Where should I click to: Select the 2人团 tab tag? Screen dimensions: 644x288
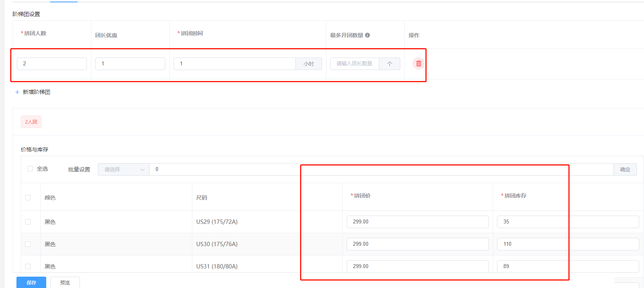(31, 122)
